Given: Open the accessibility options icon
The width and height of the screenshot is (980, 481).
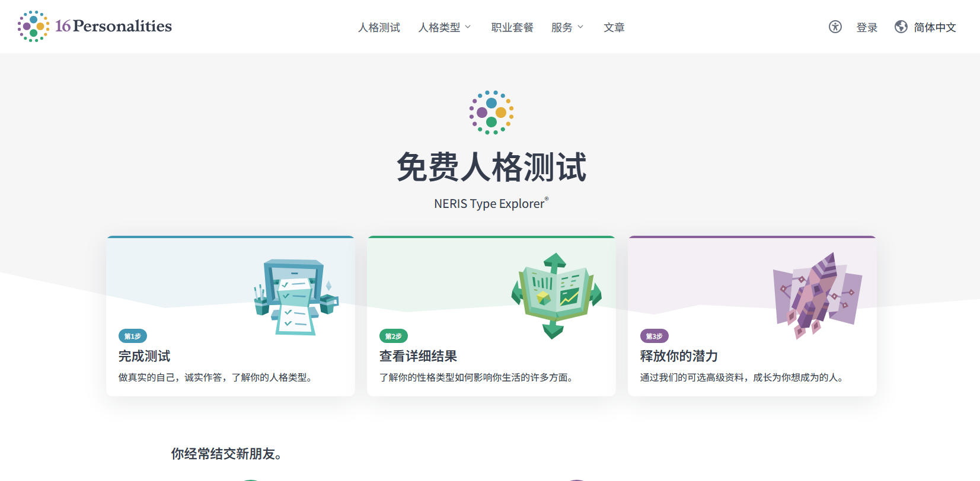Looking at the screenshot, I should (x=835, y=27).
